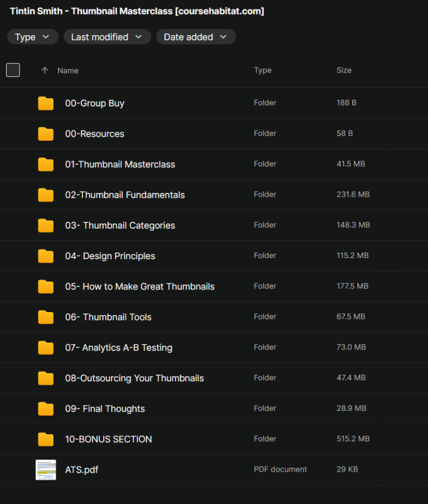Click Folder type cell in 00-Group Buy row
This screenshot has height=504, width=428.
pyautogui.click(x=265, y=103)
